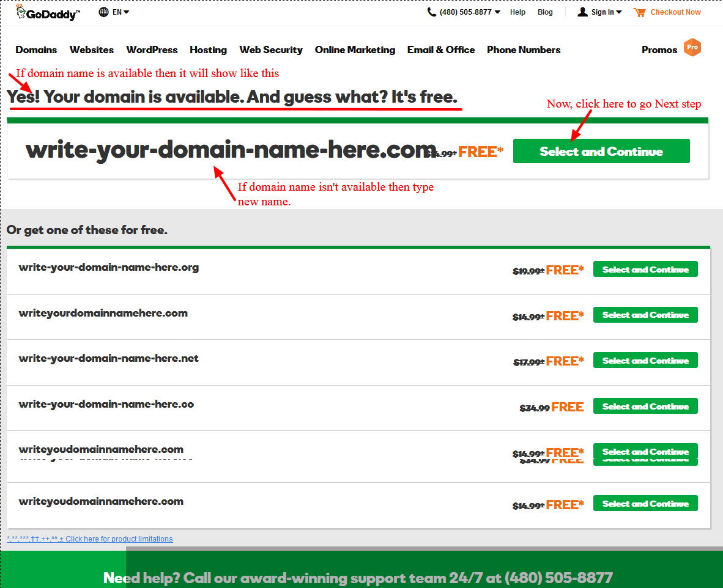Select and Continue for write-your-domain-name-here.net
The width and height of the screenshot is (723, 588).
pos(645,361)
